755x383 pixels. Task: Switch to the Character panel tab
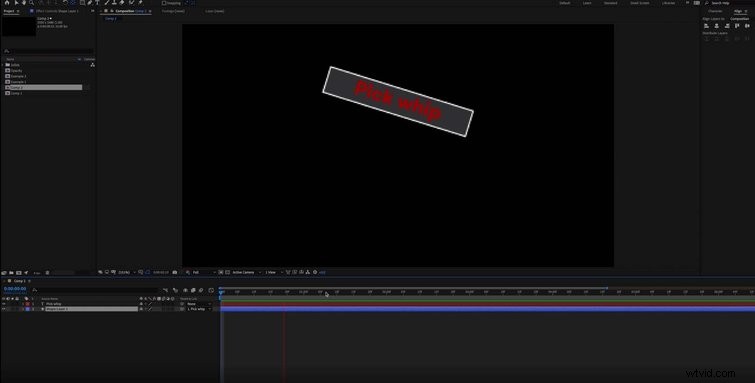click(x=716, y=11)
